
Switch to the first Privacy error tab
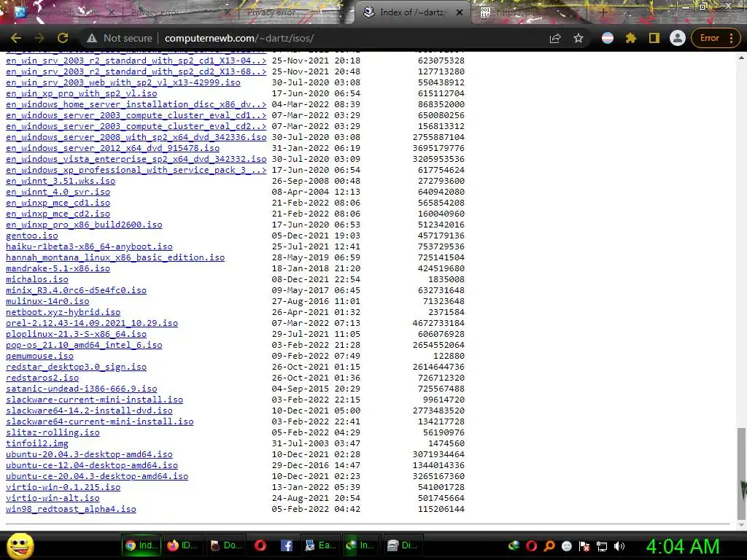coord(177,12)
